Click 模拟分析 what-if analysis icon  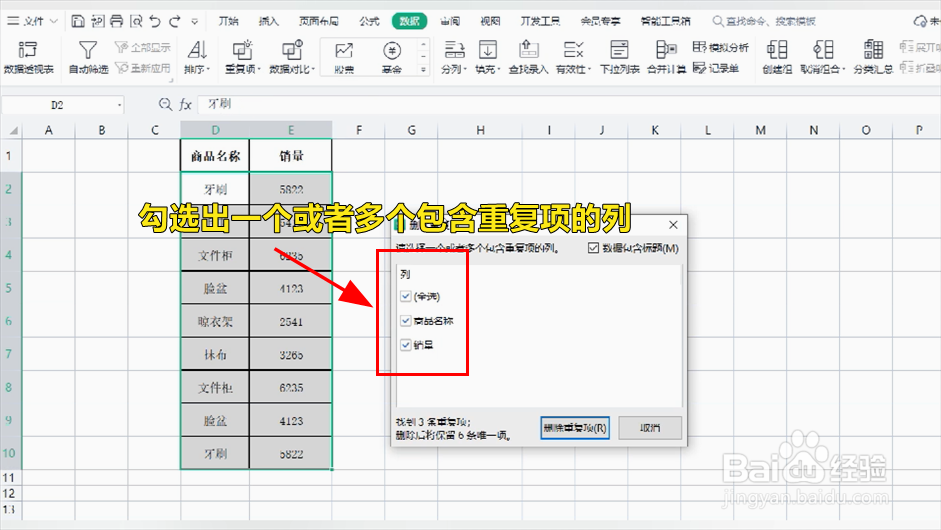tap(721, 47)
